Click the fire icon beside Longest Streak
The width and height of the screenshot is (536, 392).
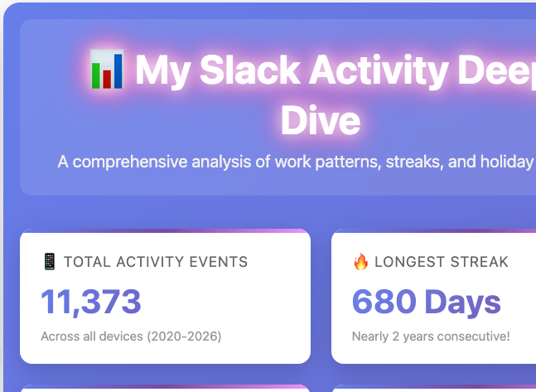click(x=360, y=262)
